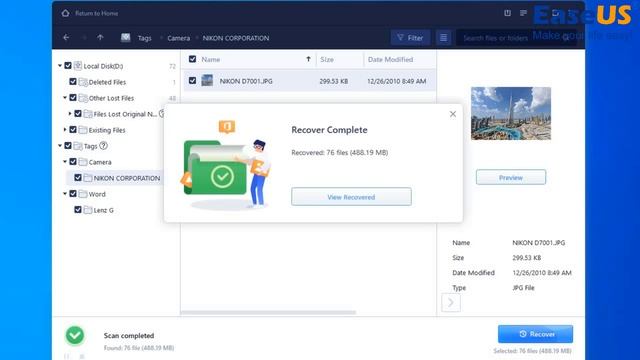Sort by Date Modified column header
Viewport: 640px width, 360px height.
pyautogui.click(x=391, y=60)
